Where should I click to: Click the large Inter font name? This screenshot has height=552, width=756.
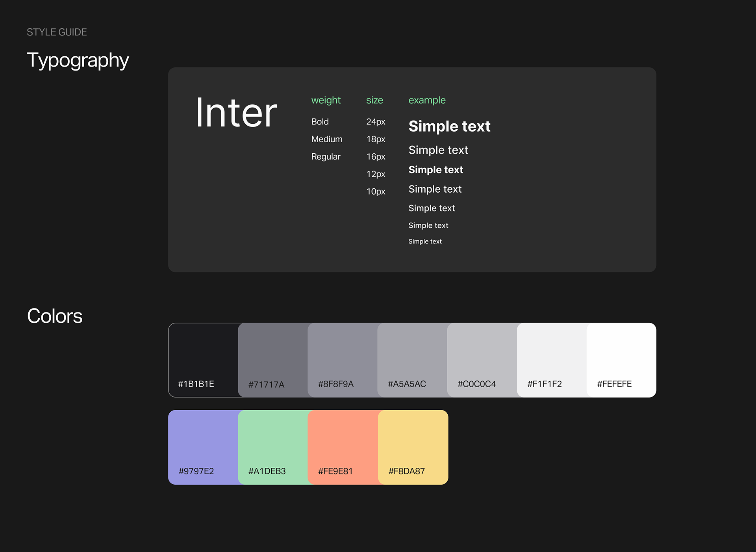coord(236,113)
